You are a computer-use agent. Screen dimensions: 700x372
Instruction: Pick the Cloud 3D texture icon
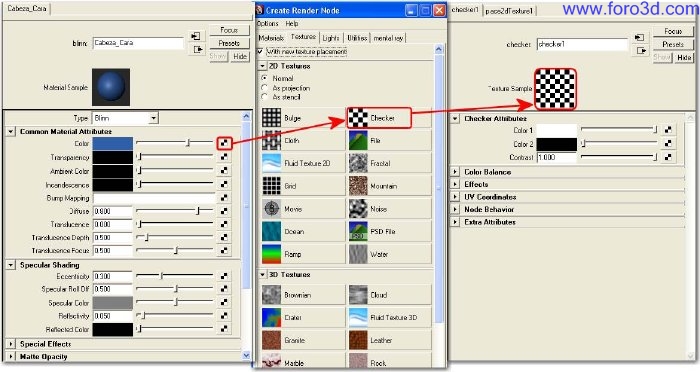coord(358,295)
